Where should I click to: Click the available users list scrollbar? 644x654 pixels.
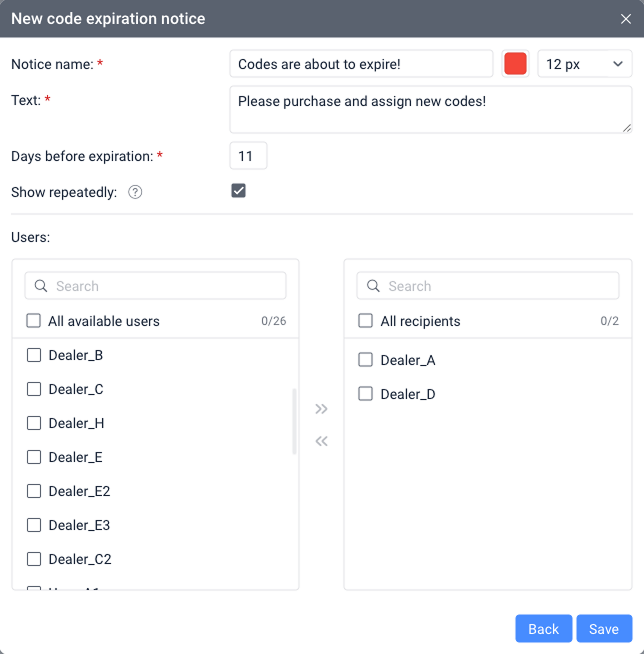point(294,422)
